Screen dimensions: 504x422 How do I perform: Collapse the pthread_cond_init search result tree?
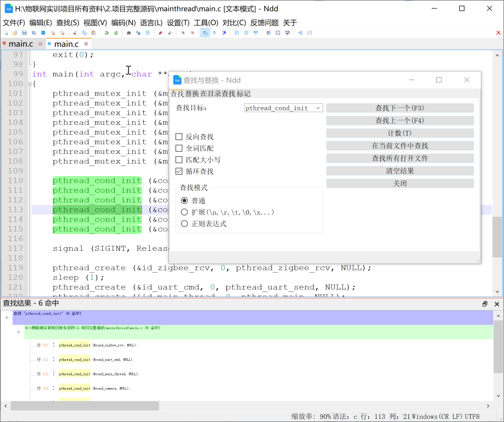pyautogui.click(x=7, y=318)
